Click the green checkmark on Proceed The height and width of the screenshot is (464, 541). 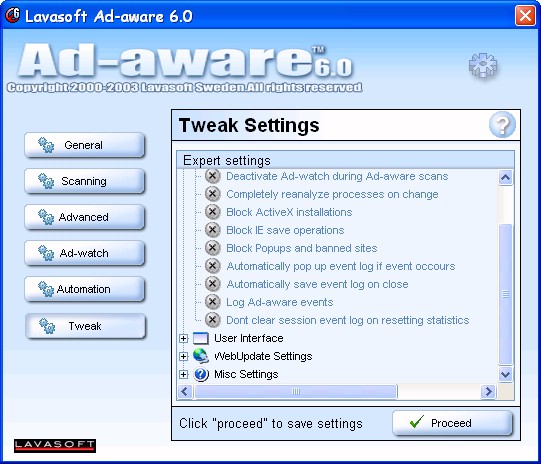click(416, 422)
